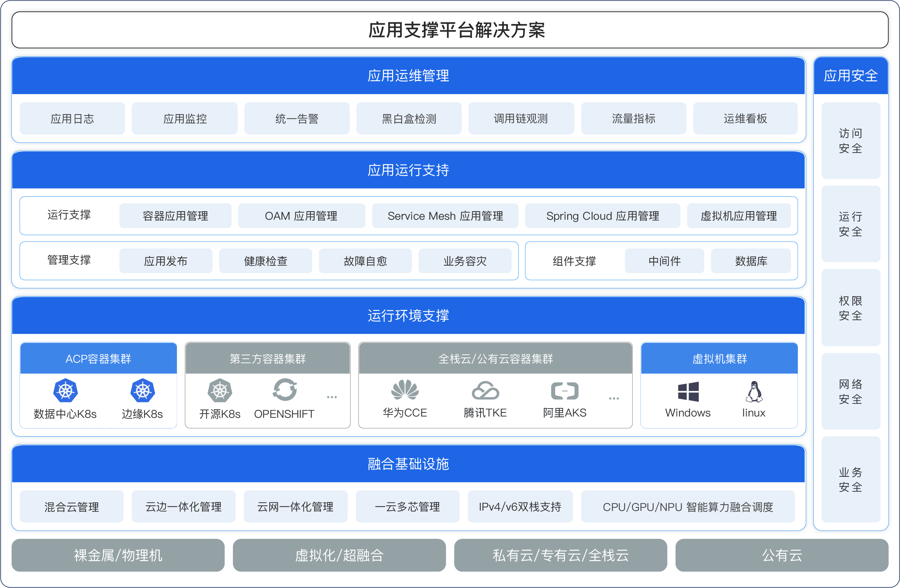Select the Tencent TKE cloud icon
The width and height of the screenshot is (900, 588).
tap(485, 391)
